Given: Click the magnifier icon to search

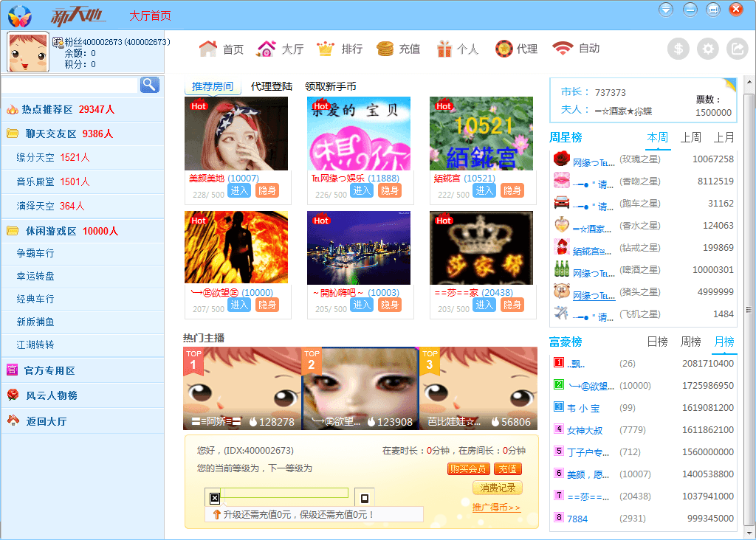Looking at the screenshot, I should tap(149, 85).
